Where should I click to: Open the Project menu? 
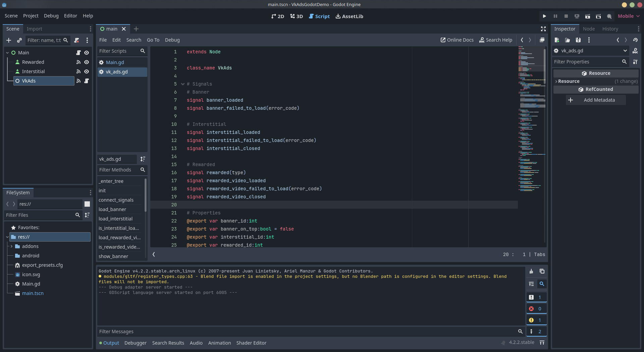click(x=31, y=16)
